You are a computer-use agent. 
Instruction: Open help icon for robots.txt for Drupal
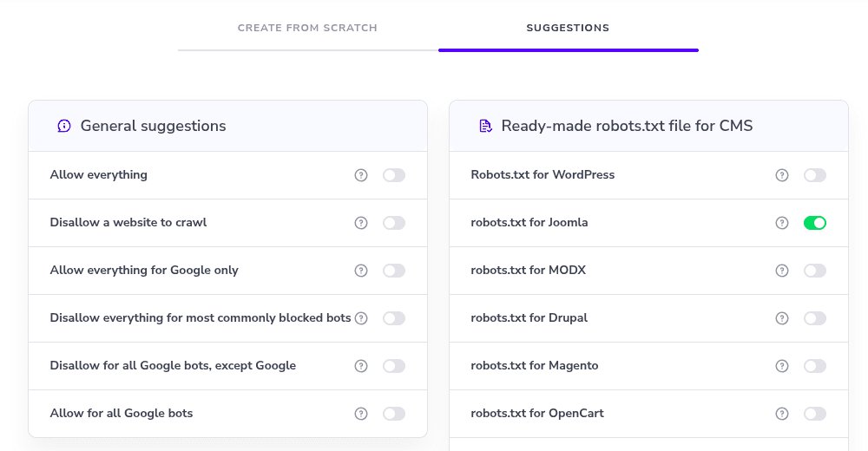click(782, 318)
